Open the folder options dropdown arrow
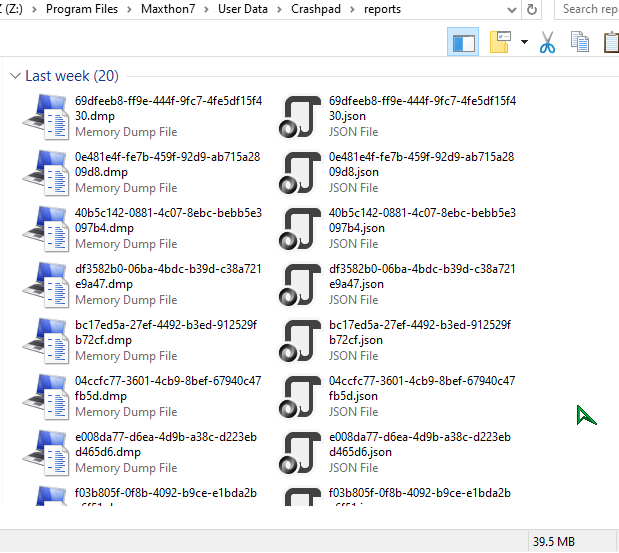This screenshot has width=619, height=553. (523, 42)
